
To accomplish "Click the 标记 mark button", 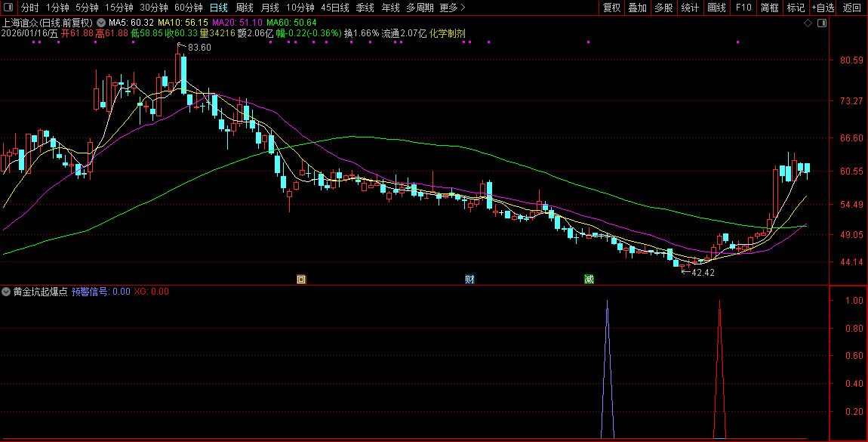I will [x=796, y=8].
